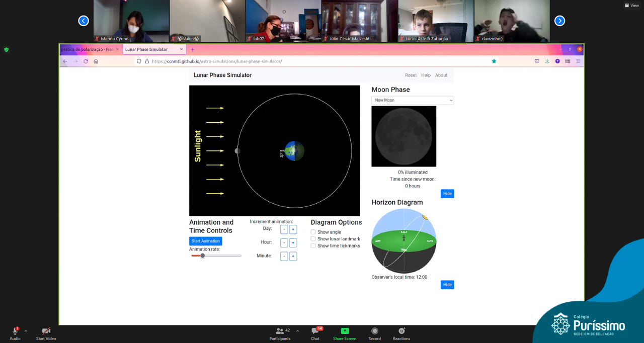
Task: Click the Record meeting icon
Action: [374, 331]
